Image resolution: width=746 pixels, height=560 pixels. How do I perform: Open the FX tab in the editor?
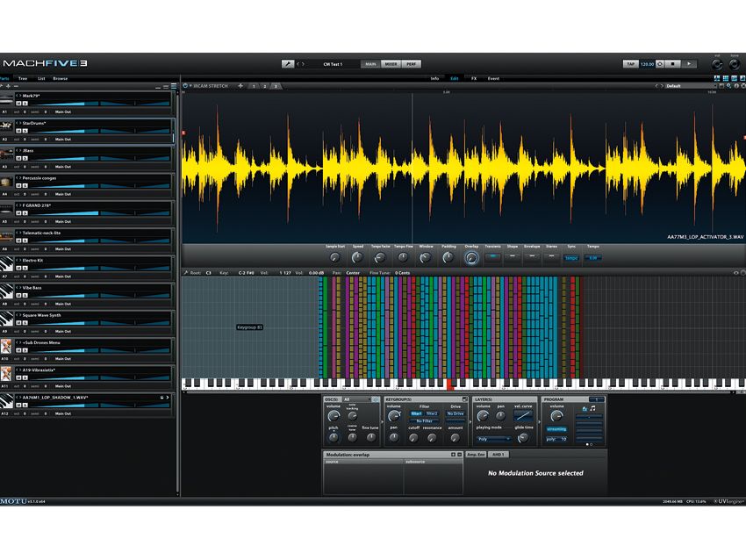pos(474,76)
